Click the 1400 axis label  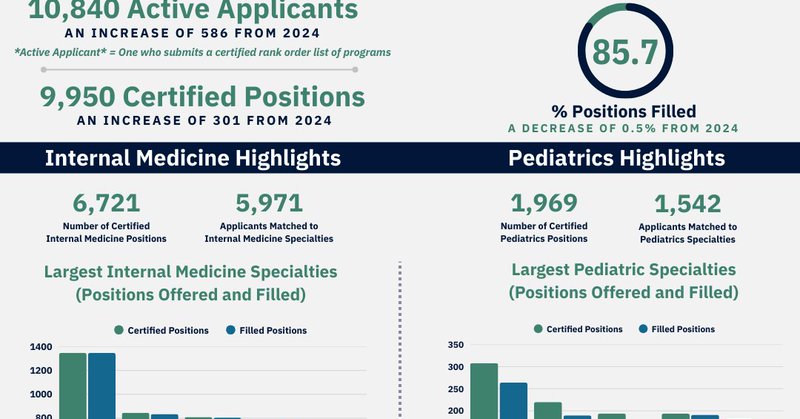[x=41, y=347]
